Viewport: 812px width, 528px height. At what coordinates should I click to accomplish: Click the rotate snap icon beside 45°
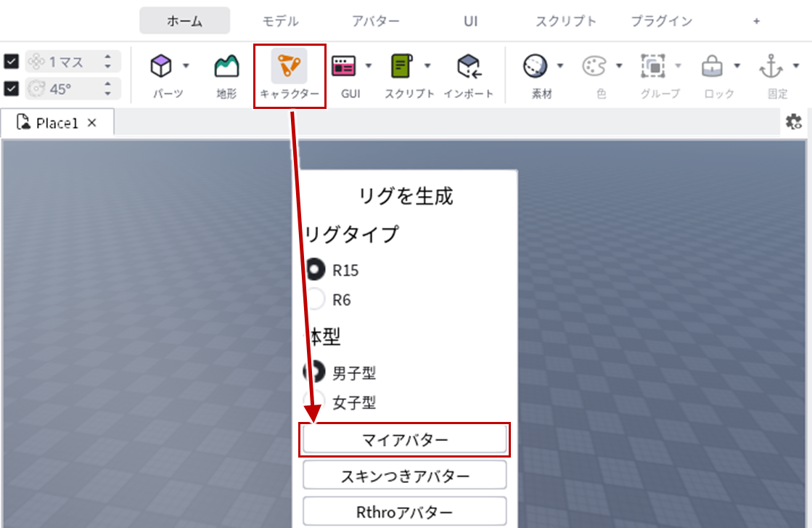[x=36, y=89]
